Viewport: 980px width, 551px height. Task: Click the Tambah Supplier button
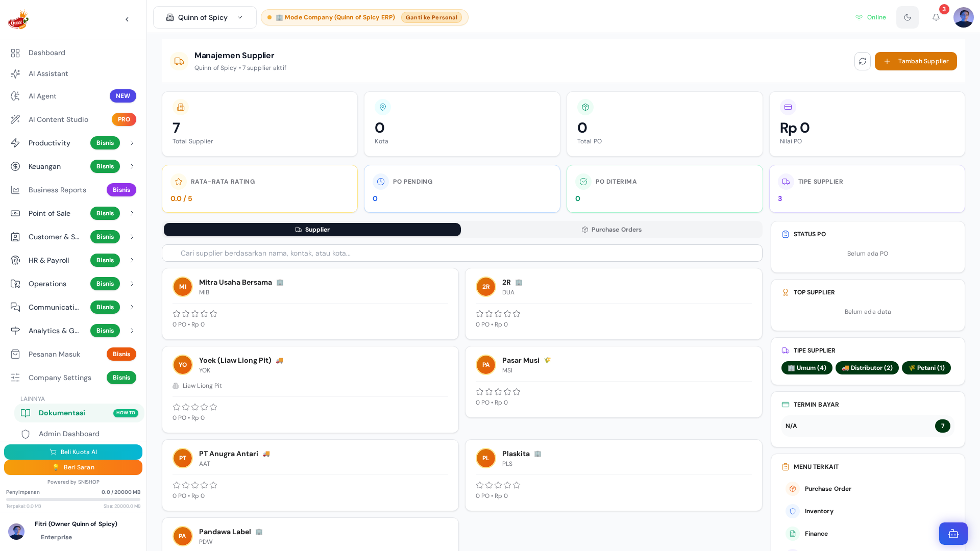916,61
